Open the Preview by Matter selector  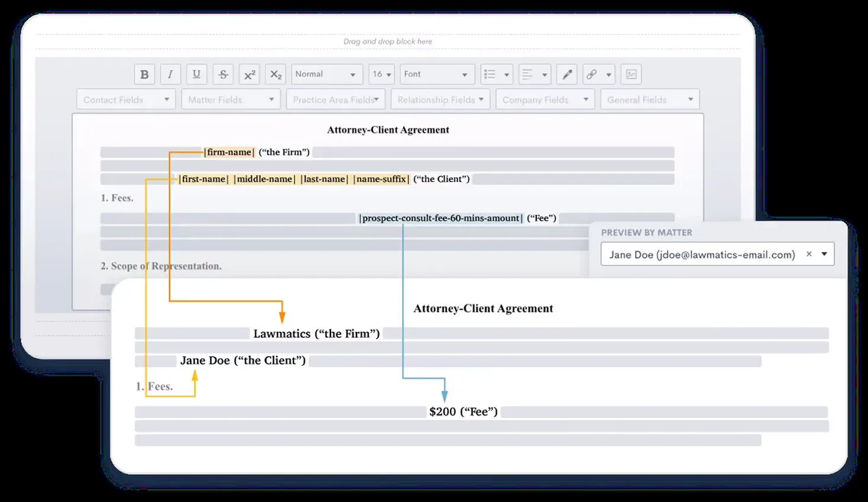824,254
